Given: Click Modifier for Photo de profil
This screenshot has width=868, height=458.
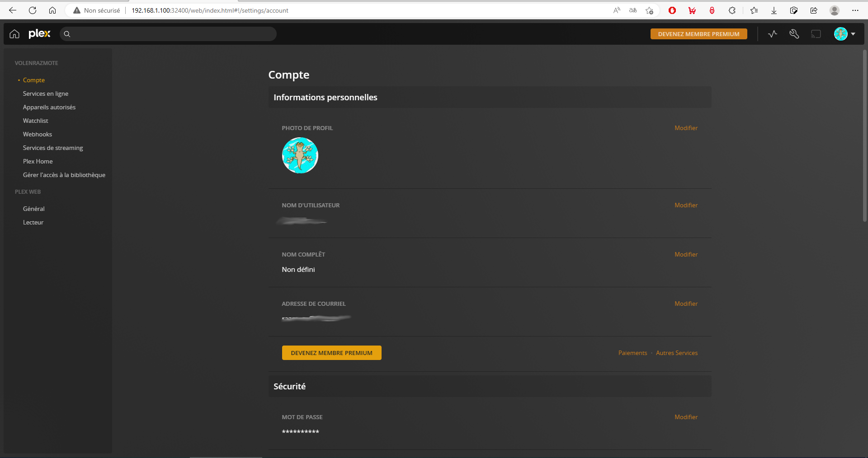Looking at the screenshot, I should (x=686, y=128).
